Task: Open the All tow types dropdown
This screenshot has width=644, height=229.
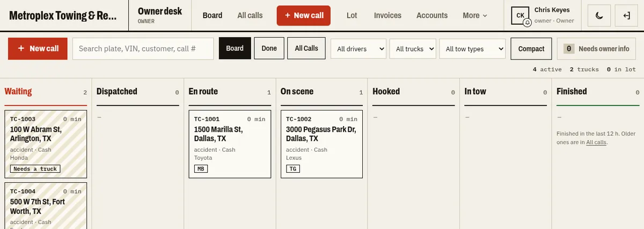Action: (472, 49)
